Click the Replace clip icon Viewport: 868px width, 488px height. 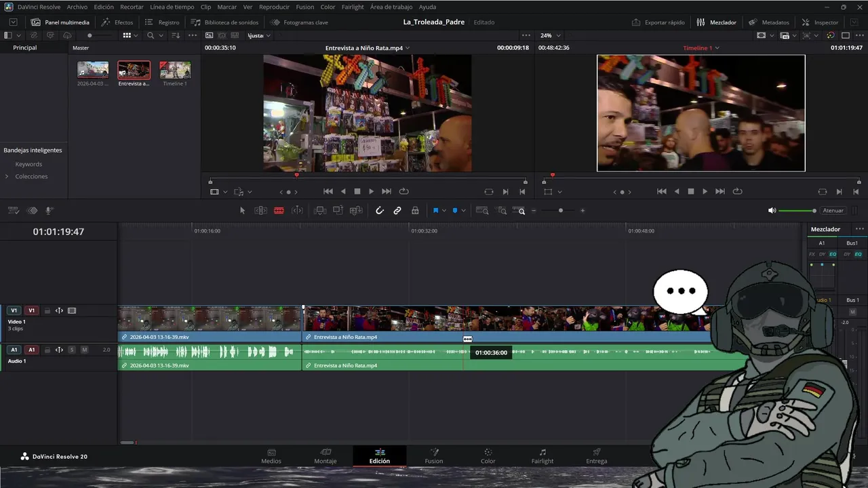click(x=355, y=211)
